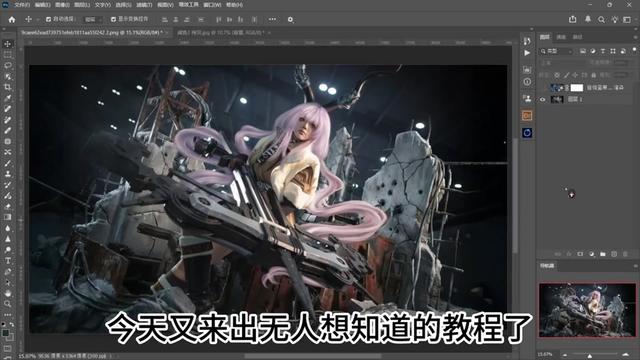Screen dimensions: 640x360
Task: Select the Gradient tool
Action: click(x=7, y=217)
